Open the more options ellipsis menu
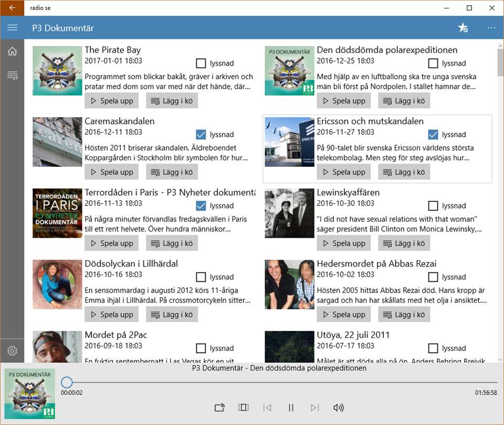Viewport: 504px width, 425px height. 491,28
